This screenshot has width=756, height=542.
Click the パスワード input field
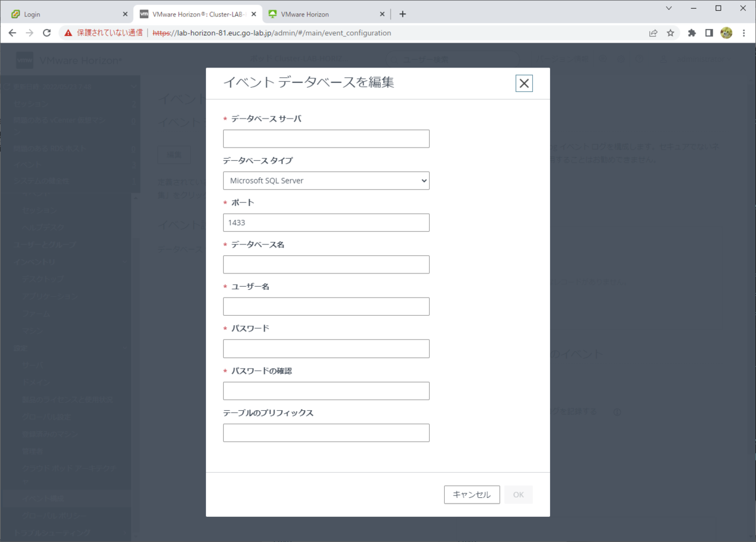pos(326,349)
